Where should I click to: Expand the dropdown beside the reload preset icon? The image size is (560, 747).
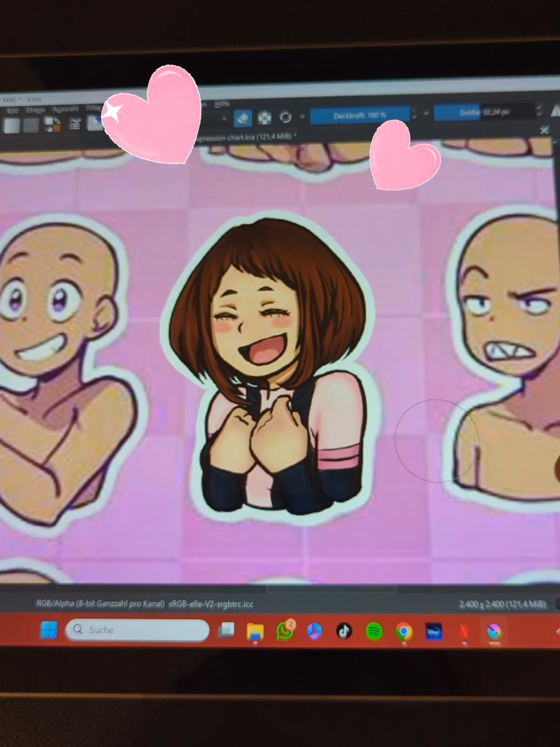click(302, 117)
